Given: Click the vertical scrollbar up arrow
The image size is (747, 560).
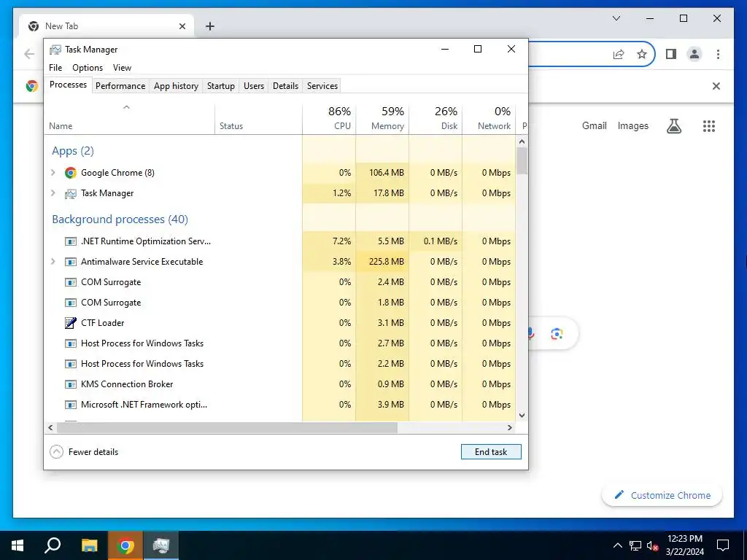Looking at the screenshot, I should (x=522, y=141).
